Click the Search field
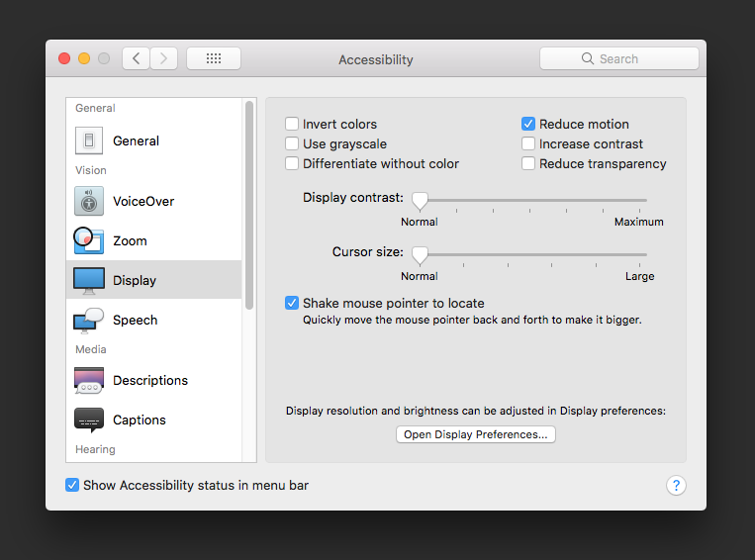The width and height of the screenshot is (755, 560). [x=619, y=58]
